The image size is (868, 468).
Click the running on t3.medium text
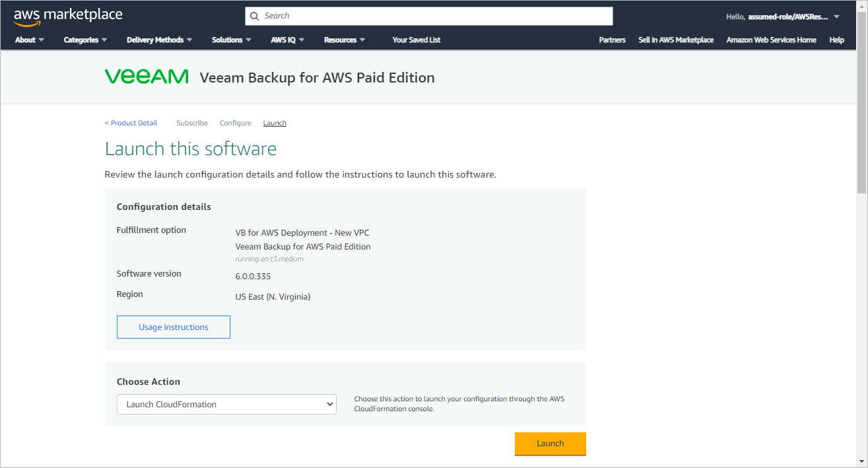click(269, 259)
